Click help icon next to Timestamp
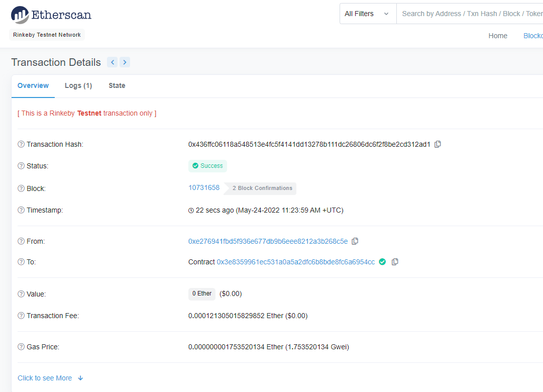 tap(21, 210)
